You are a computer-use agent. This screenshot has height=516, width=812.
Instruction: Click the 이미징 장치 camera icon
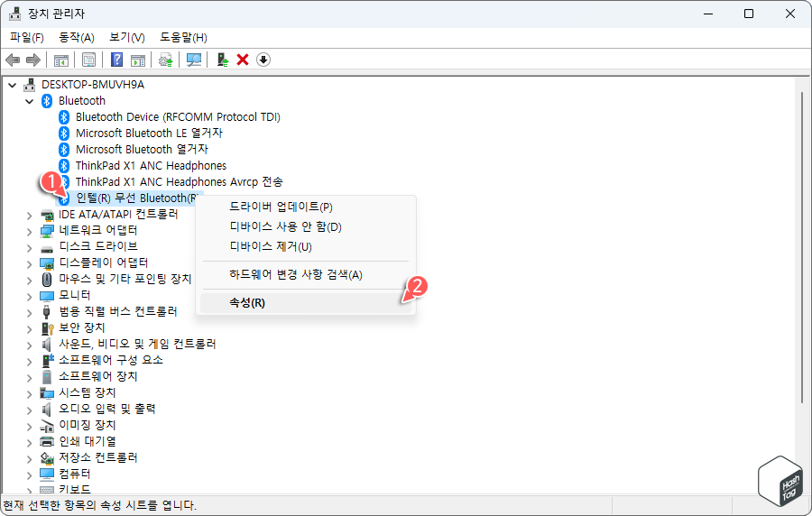tap(47, 426)
